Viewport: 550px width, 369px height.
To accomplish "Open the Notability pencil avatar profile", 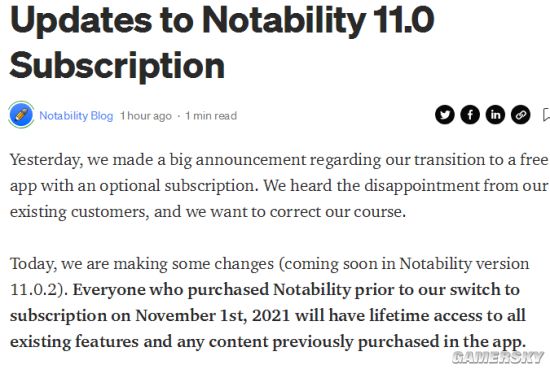I will [21, 115].
